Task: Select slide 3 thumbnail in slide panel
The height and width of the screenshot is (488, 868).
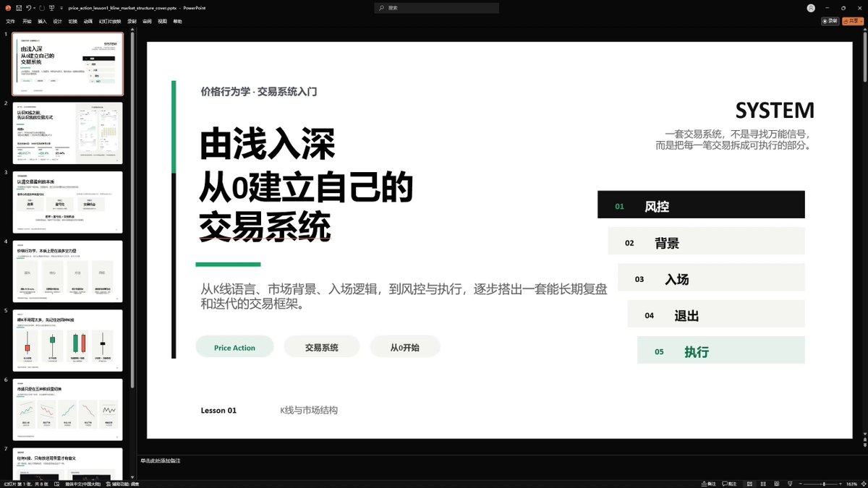Action: (x=68, y=202)
